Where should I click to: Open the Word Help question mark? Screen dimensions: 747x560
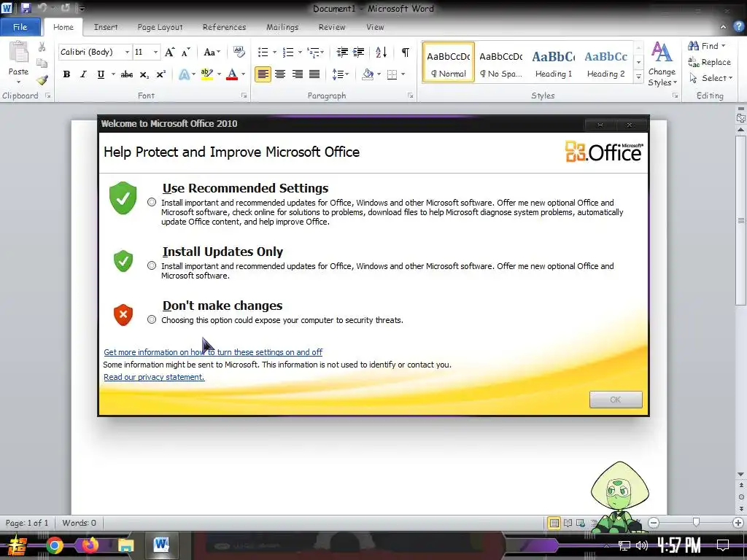[x=738, y=27]
